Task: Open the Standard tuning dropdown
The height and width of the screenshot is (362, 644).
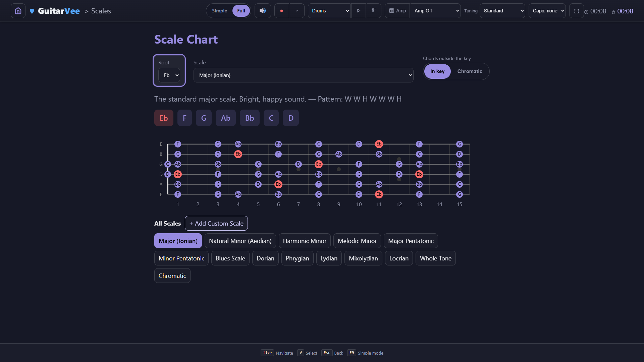Action: [502, 11]
